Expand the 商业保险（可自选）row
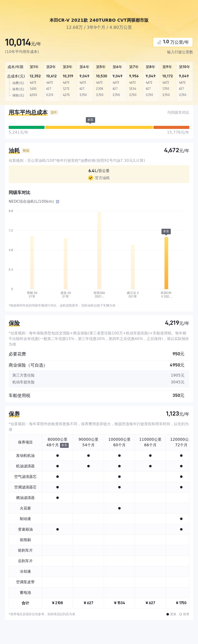 tap(99, 365)
